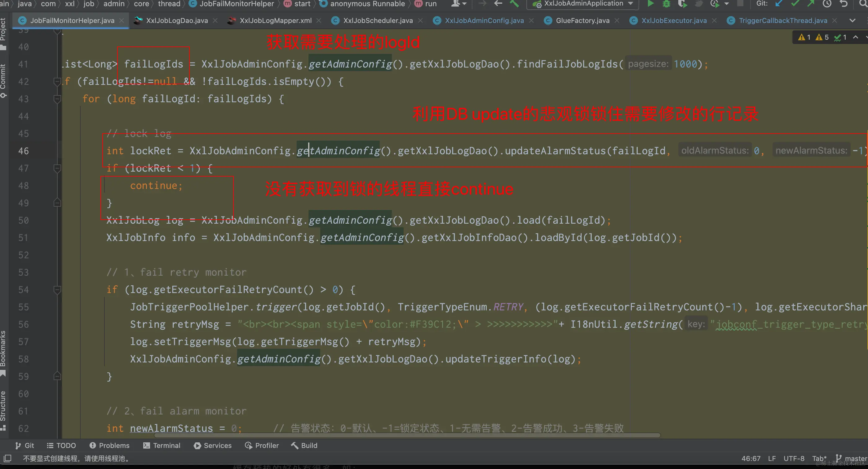Viewport: 868px width, 469px height.
Task: Open Git history clock icon
Action: coord(827,4)
